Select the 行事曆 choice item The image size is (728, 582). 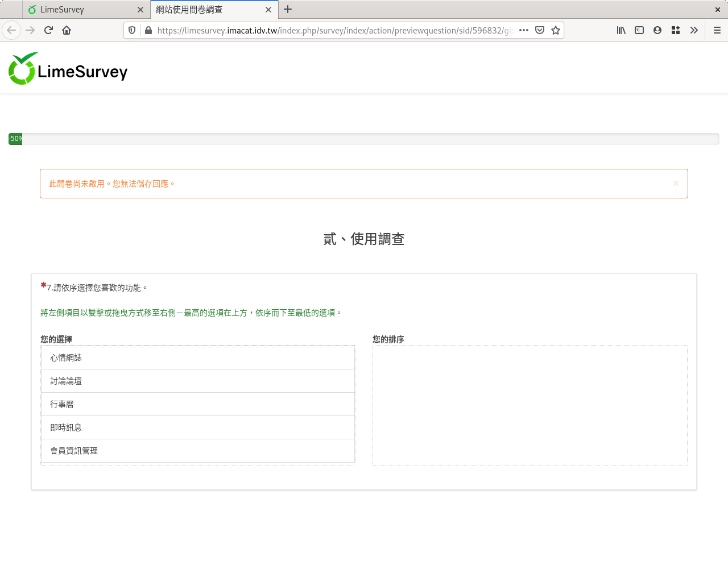coord(198,404)
